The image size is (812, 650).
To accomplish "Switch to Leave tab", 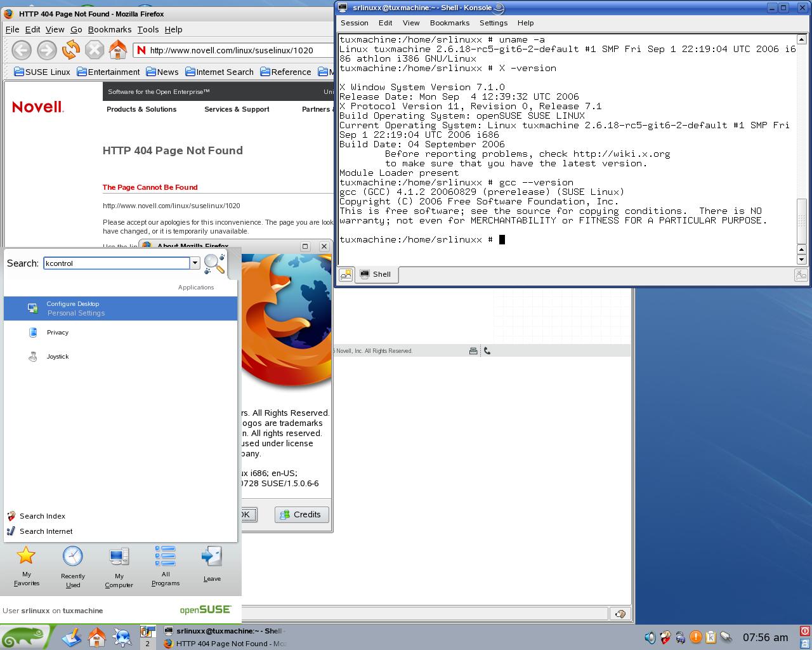I will [x=212, y=565].
